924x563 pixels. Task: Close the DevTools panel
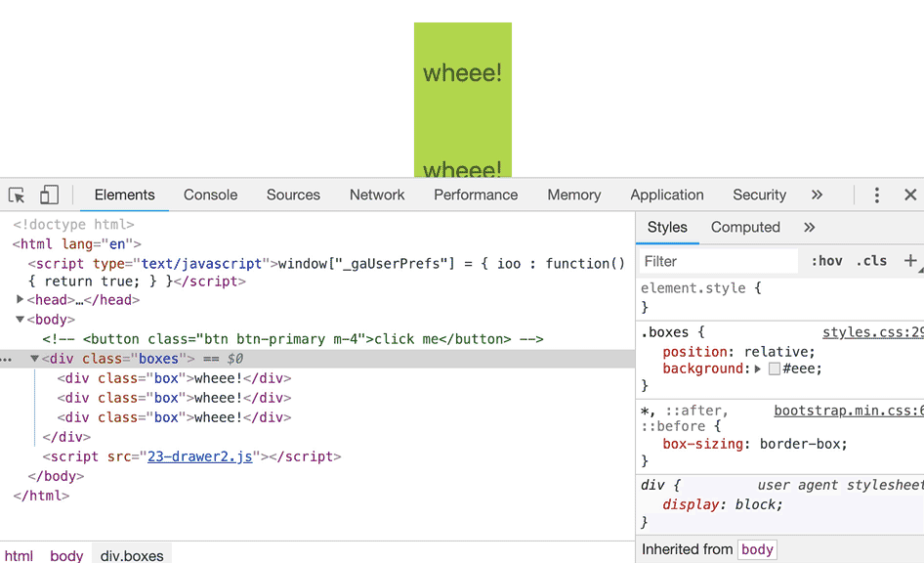[x=910, y=195]
